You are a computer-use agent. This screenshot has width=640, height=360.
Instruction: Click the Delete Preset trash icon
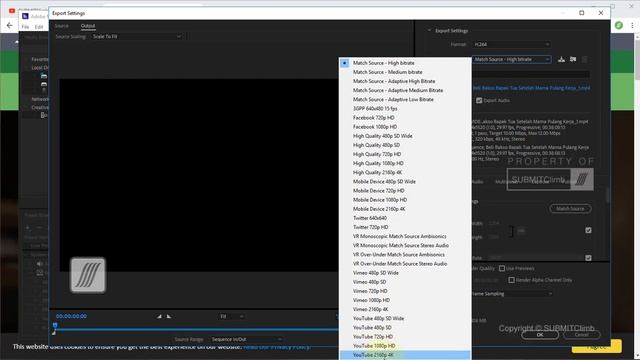[584, 60]
